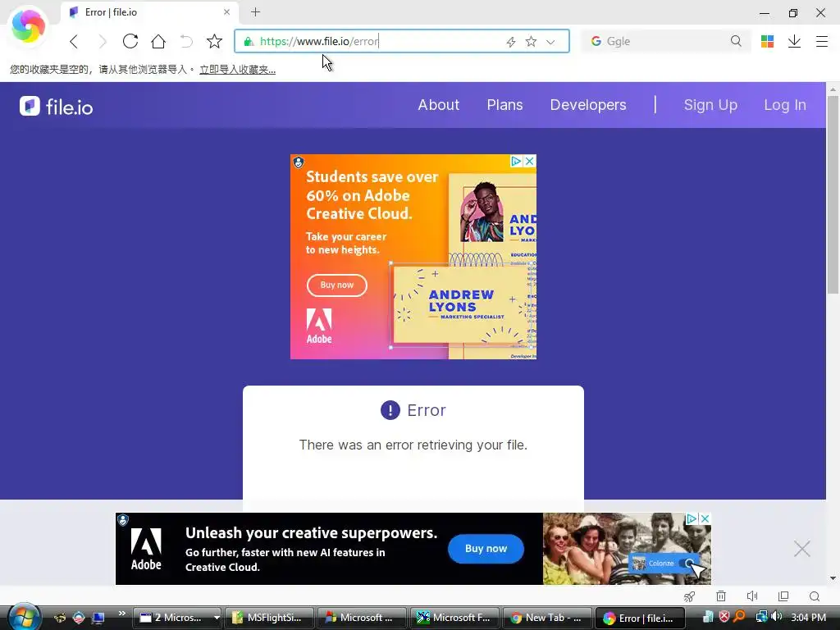Open favorites star in toolbar
Viewport: 840px width, 630px height.
[214, 41]
